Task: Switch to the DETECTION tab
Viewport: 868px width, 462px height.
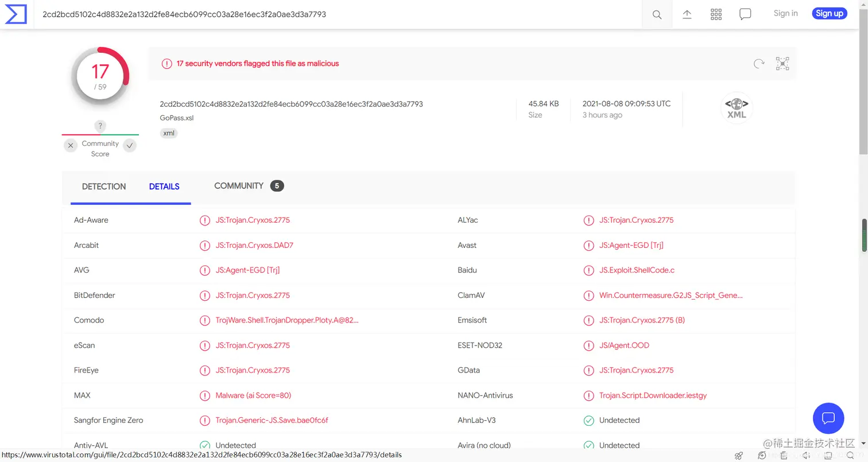Action: [x=104, y=187]
